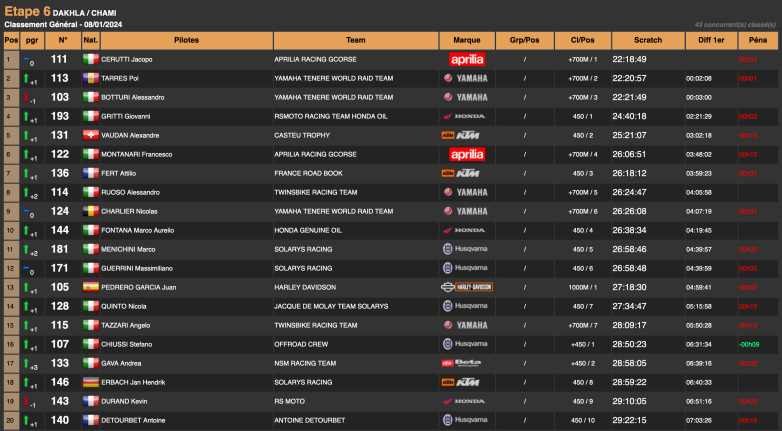782x431 pixels.
Task: Click the red down arrow in Botturi's row
Action: (28, 97)
